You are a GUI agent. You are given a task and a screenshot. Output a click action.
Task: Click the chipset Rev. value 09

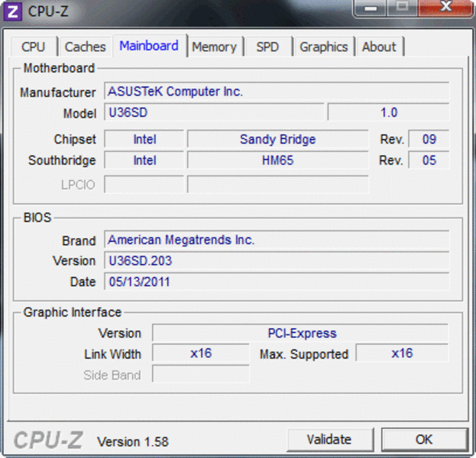[429, 139]
